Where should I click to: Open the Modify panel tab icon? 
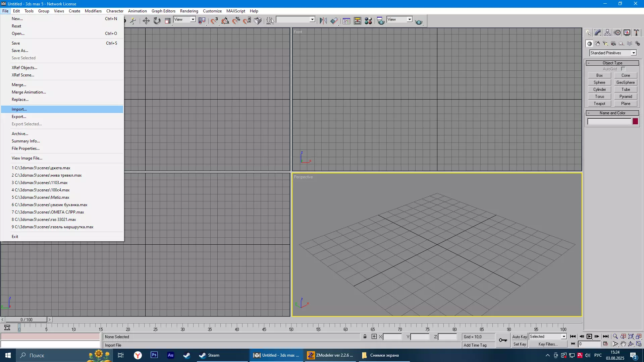[x=598, y=33]
